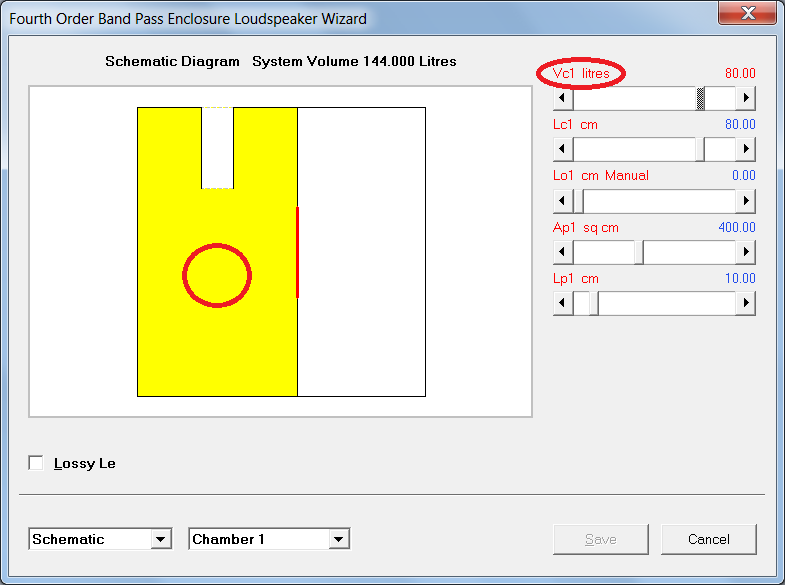The width and height of the screenshot is (785, 585).
Task: Cancel the loudspeaker wizard
Action: (x=708, y=539)
